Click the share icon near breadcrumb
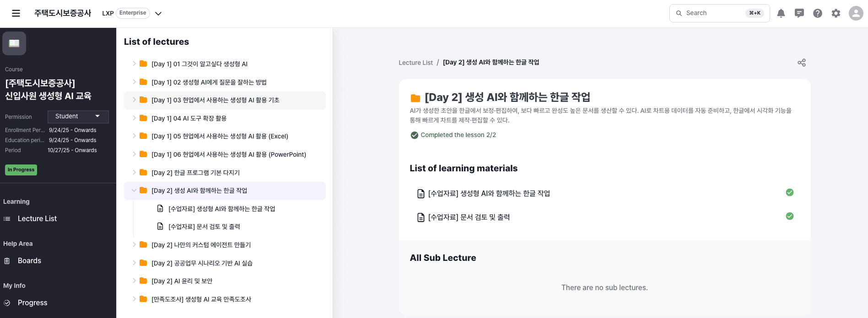Image resolution: width=868 pixels, height=318 pixels. tap(802, 63)
